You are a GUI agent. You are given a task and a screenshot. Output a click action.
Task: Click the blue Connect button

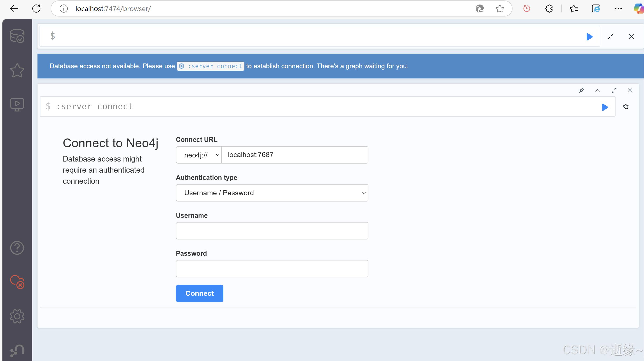(x=199, y=293)
